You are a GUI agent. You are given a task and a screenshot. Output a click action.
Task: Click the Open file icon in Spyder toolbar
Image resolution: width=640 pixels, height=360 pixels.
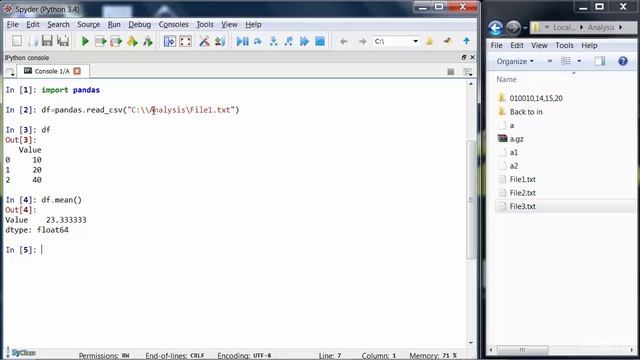[x=33, y=41]
